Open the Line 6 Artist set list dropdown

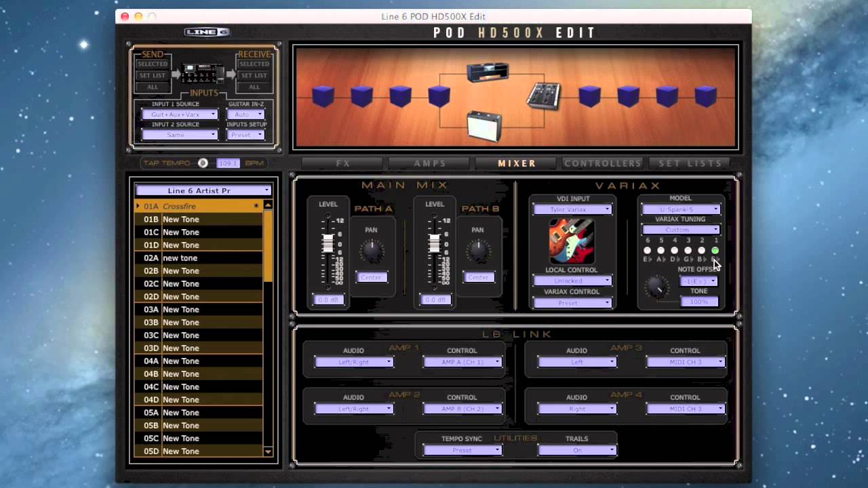203,190
